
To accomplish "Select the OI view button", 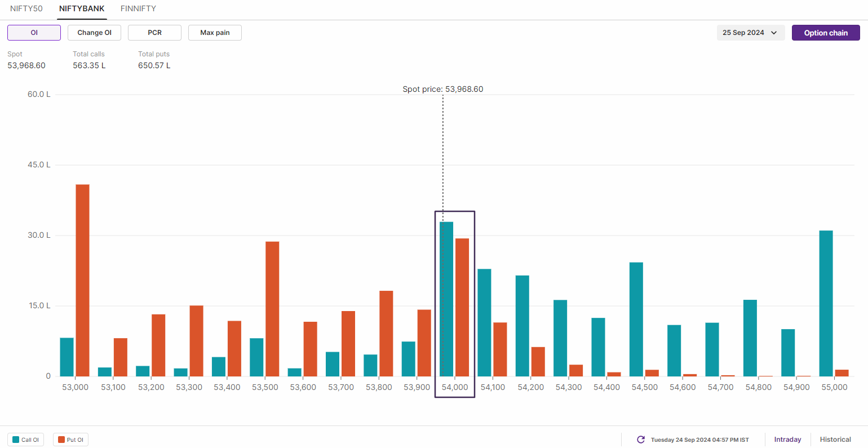I will tap(34, 33).
